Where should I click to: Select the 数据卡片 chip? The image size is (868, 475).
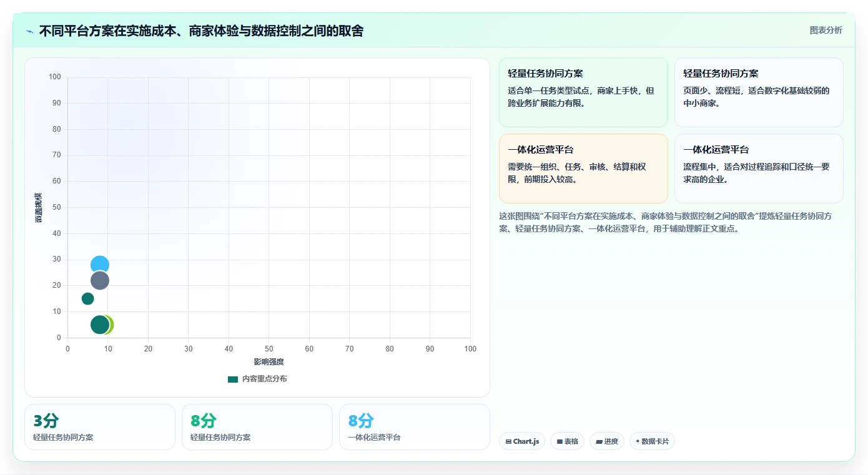652,441
